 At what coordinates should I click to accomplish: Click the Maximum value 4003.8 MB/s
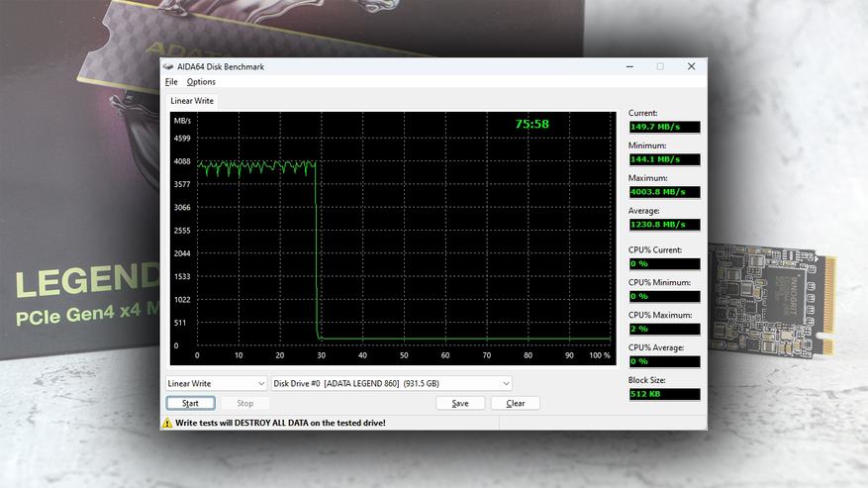tap(664, 192)
